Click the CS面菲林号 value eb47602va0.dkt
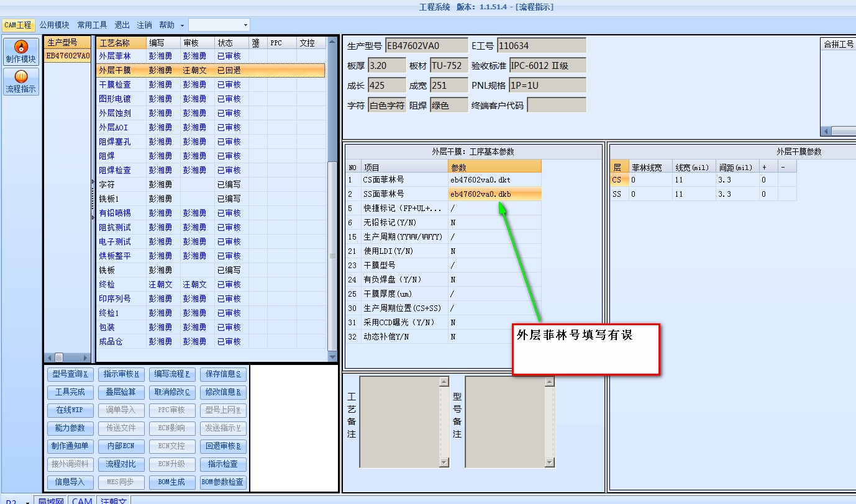This screenshot has height=504, width=856. pos(494,180)
